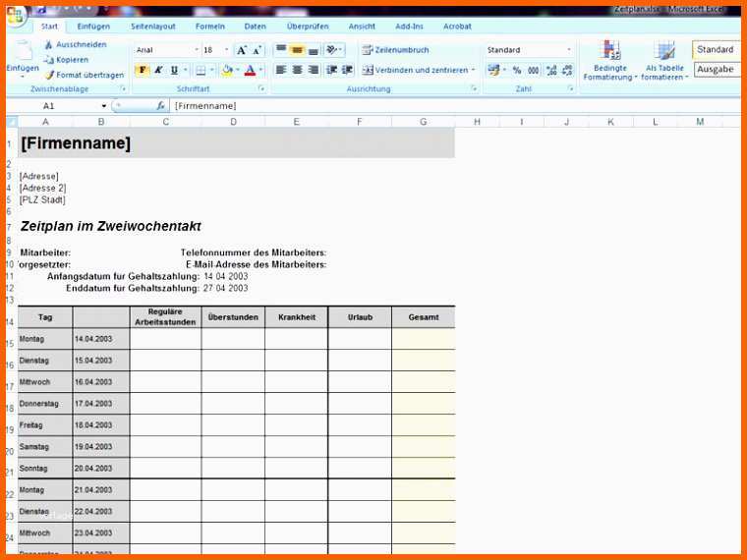
Task: Decrease font size with small A
Action: [x=257, y=50]
